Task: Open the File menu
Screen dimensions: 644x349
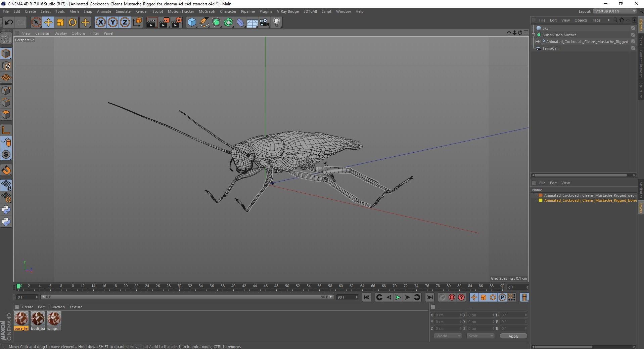Action: pos(6,11)
